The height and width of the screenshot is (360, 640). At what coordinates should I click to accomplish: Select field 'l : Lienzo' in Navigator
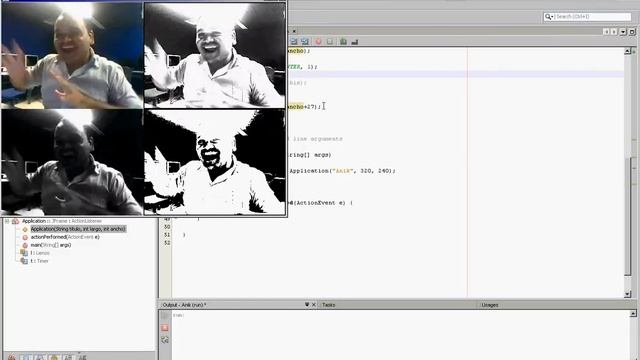click(40, 253)
